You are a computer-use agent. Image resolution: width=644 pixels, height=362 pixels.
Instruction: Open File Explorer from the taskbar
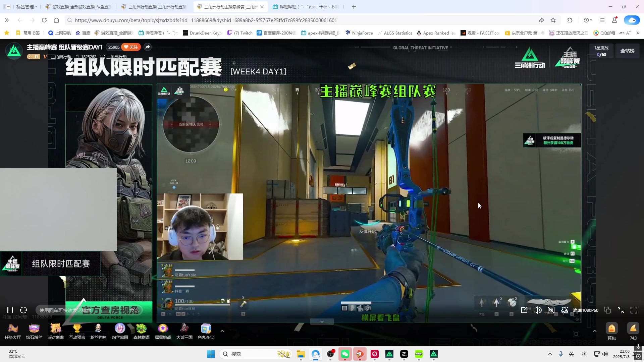tap(301, 354)
